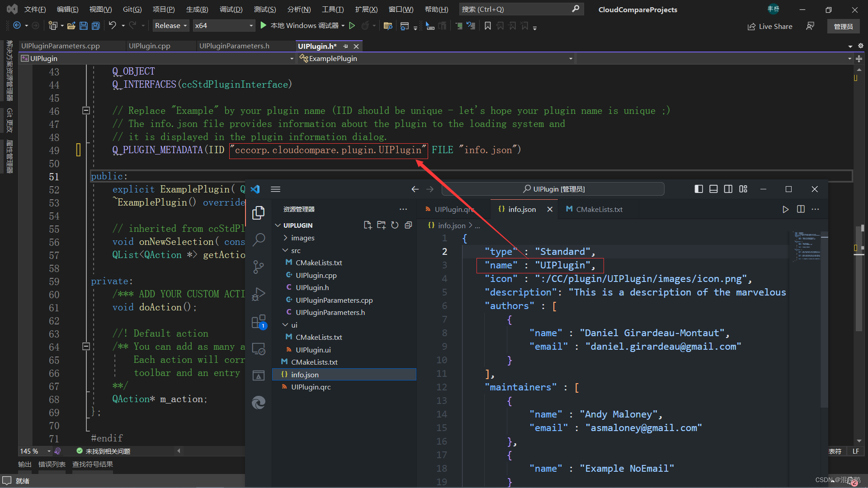This screenshot has height=488, width=868.
Task: Open the Git(G) menu
Action: (132, 9)
